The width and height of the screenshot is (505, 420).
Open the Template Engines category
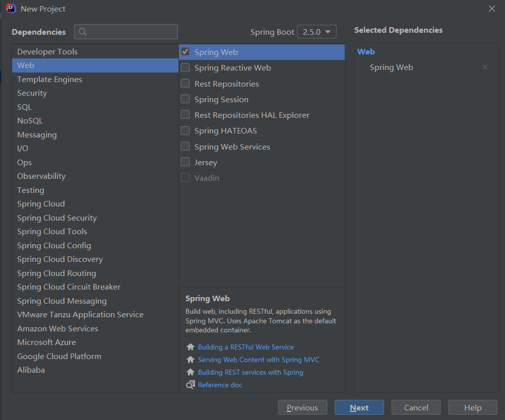tap(49, 80)
